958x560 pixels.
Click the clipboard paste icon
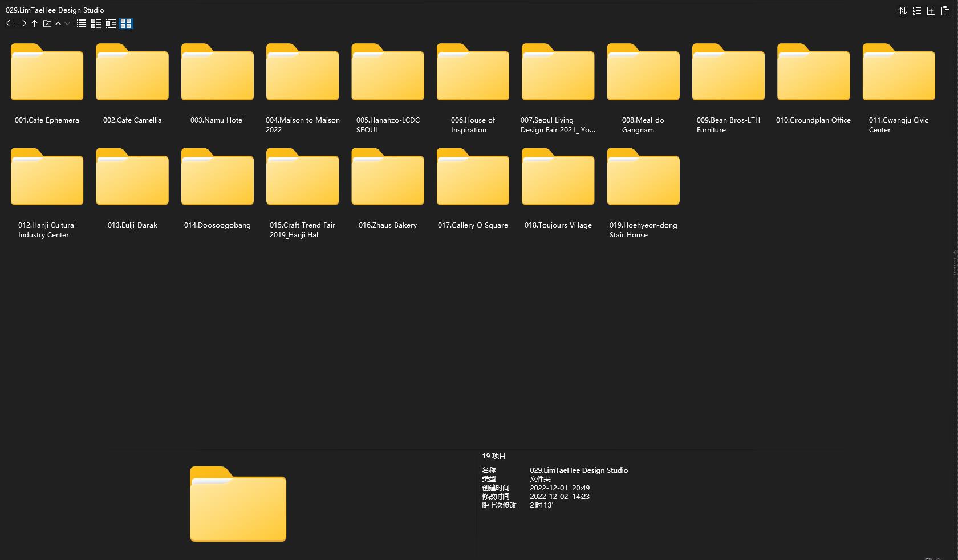[945, 11]
